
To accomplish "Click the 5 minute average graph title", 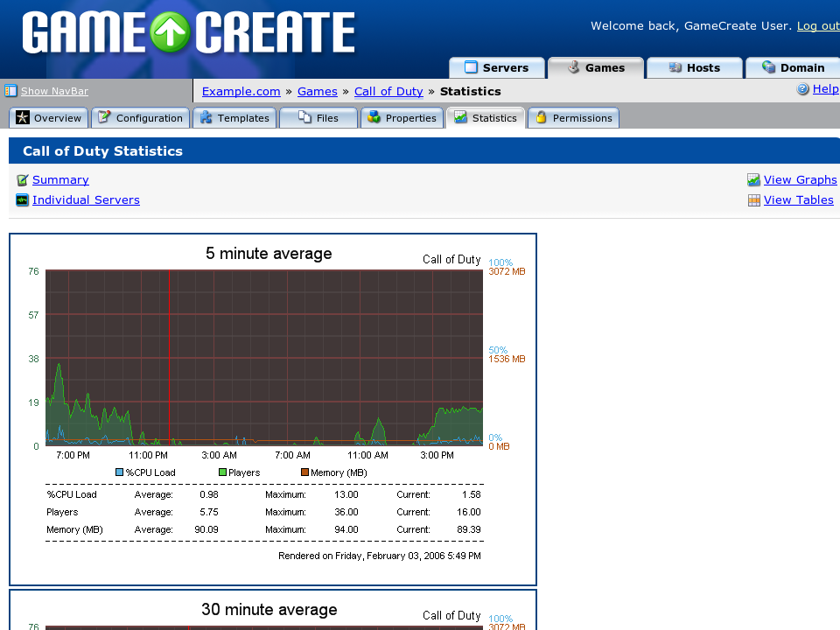I will tap(269, 254).
